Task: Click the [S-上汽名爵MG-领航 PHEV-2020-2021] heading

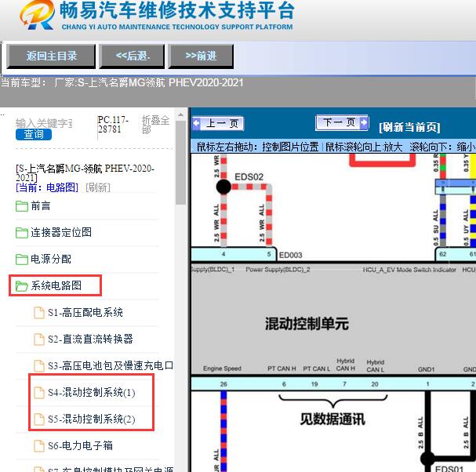Action: point(85,172)
